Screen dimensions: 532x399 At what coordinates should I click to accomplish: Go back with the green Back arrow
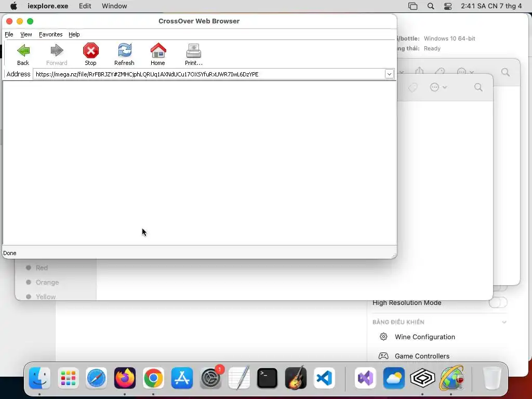pyautogui.click(x=23, y=54)
